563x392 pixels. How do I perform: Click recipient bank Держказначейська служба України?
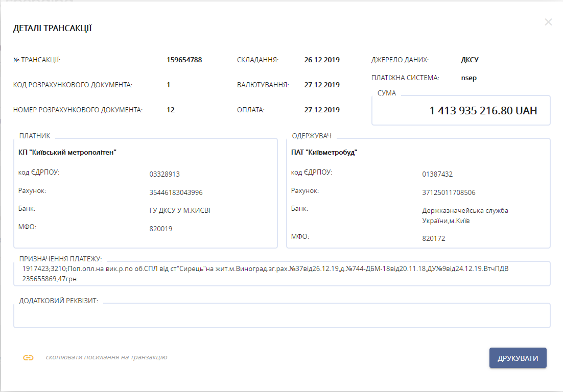coord(465,215)
